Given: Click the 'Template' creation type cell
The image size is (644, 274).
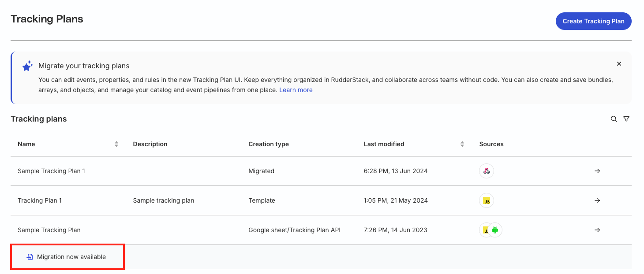Looking at the screenshot, I should [262, 200].
